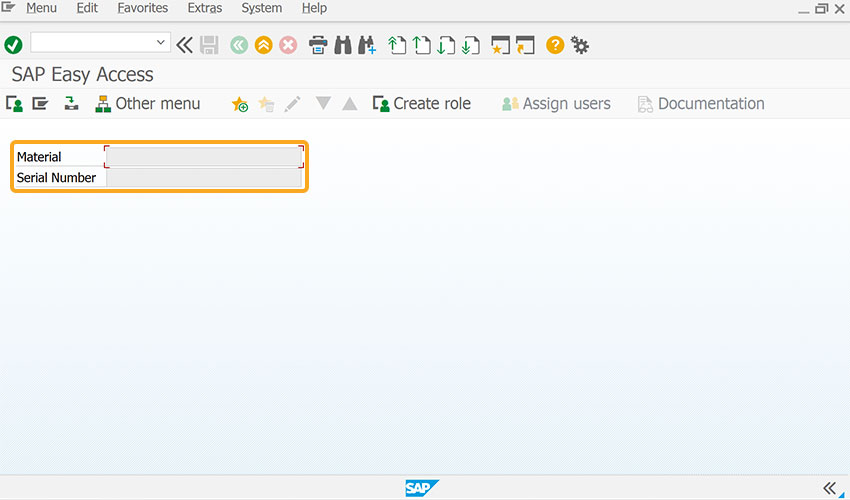Open the Favorites menu
Screen dimensions: 850x500
tap(143, 8)
